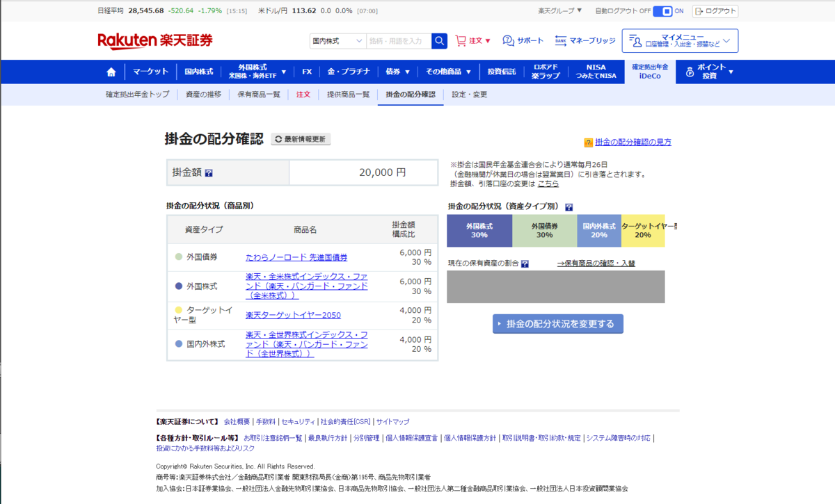Screen dimensions: 835x504
Task: Open 最良執行方針 footer link
Action: click(328, 438)
